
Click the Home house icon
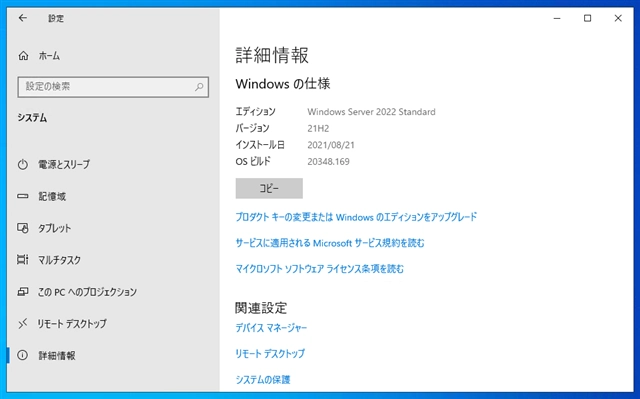pos(23,56)
